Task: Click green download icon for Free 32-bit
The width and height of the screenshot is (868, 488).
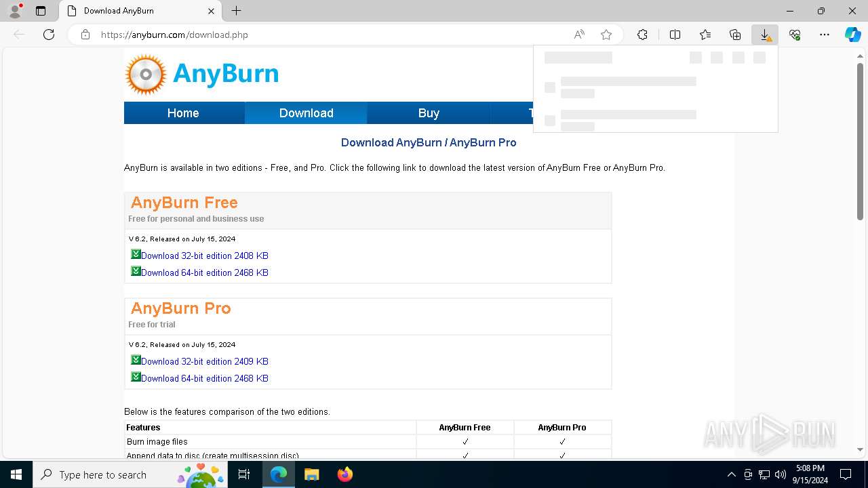Action: click(x=136, y=254)
